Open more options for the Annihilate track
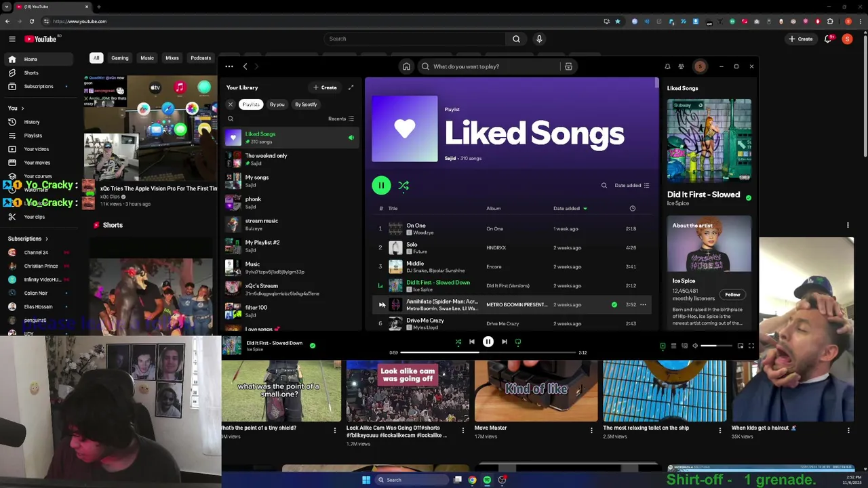The height and width of the screenshot is (488, 868). click(643, 305)
